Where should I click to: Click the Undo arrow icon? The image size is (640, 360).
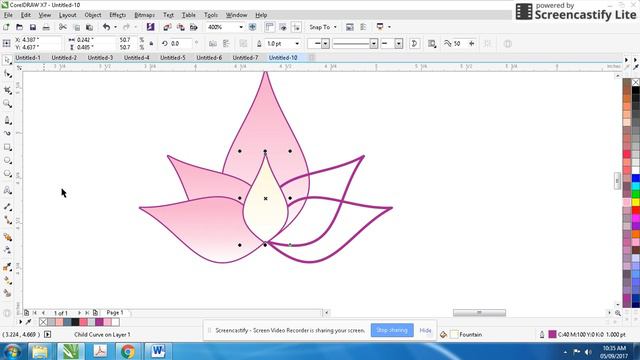(x=107, y=27)
